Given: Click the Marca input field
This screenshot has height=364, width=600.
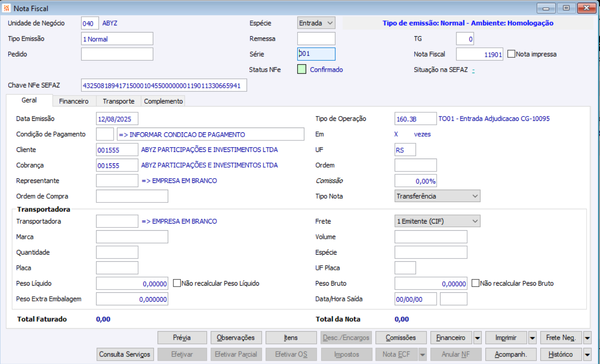Looking at the screenshot, I should 132,237.
